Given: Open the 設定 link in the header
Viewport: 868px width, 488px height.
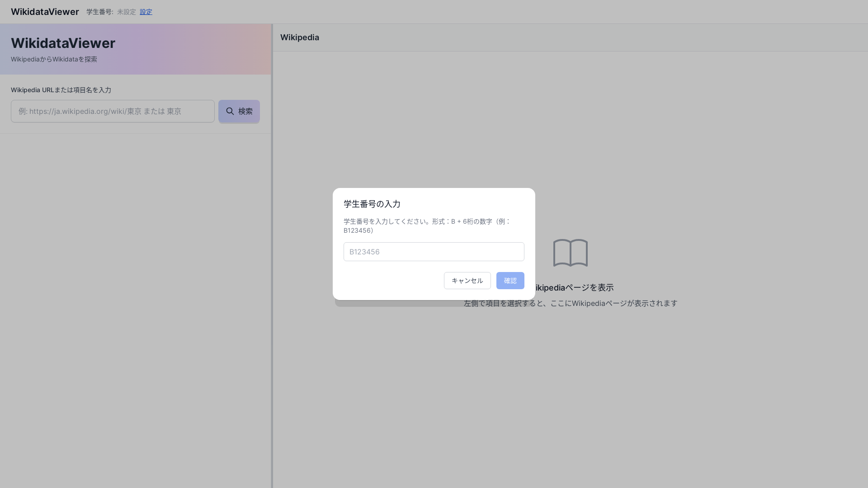Looking at the screenshot, I should (x=146, y=12).
